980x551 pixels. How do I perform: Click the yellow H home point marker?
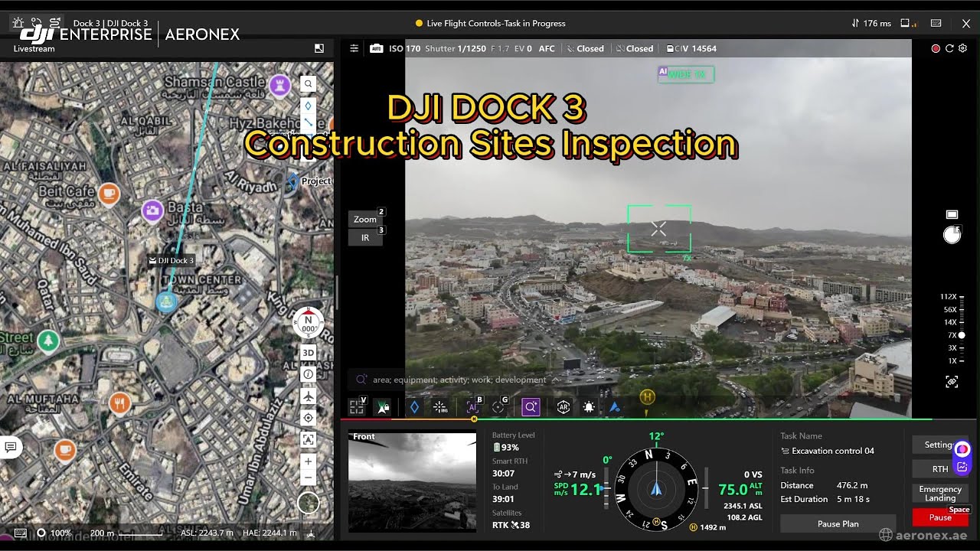click(x=647, y=397)
